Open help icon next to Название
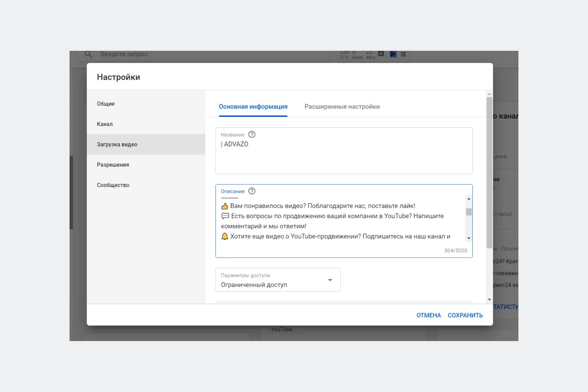Viewport: 588px width, 392px height. click(x=252, y=134)
